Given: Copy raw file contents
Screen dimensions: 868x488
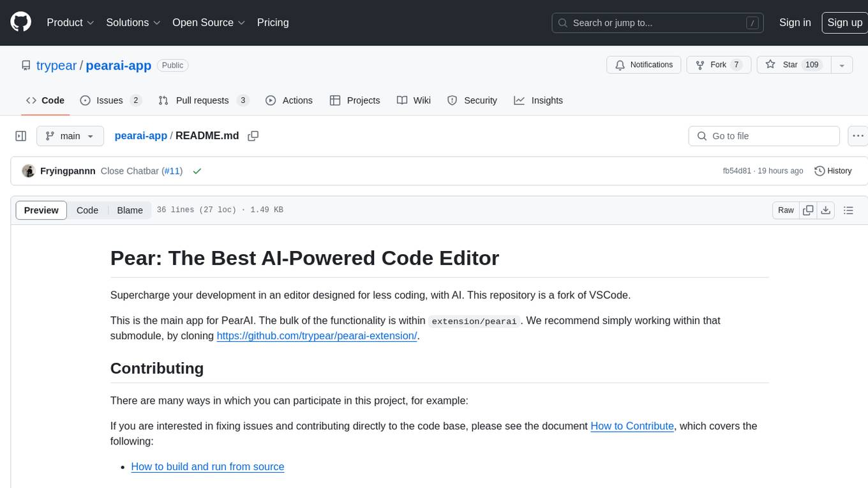Looking at the screenshot, I should [808, 210].
